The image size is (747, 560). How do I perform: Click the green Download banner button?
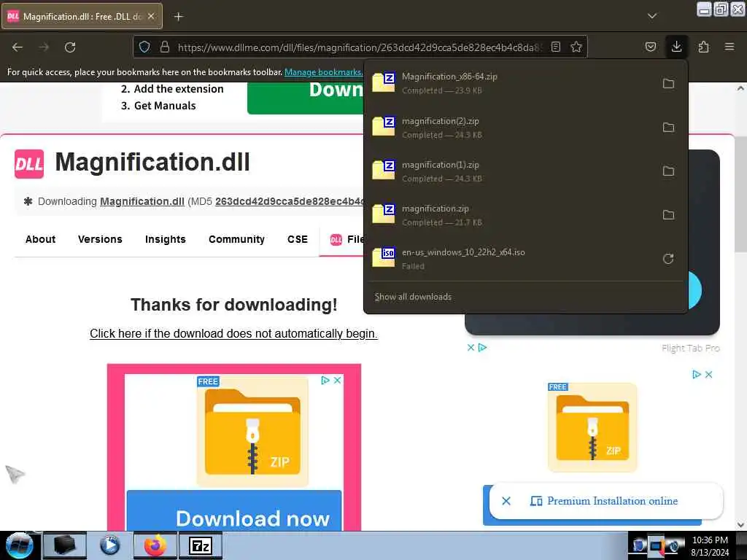tap(306, 98)
